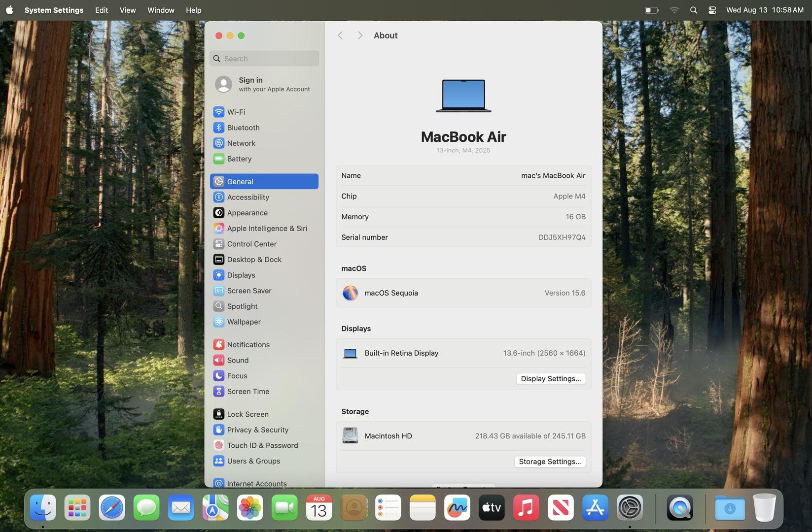
Task: Click the Built-in Retina Display row
Action: pos(463,353)
